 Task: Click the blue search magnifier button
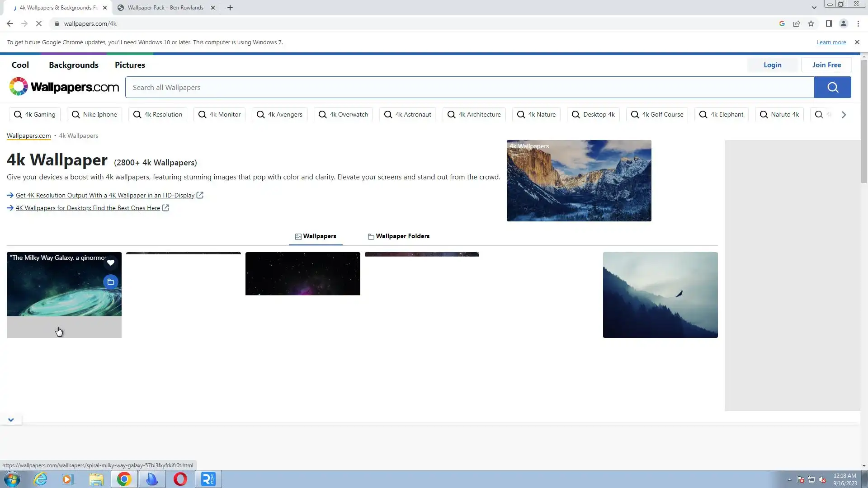pos(832,87)
